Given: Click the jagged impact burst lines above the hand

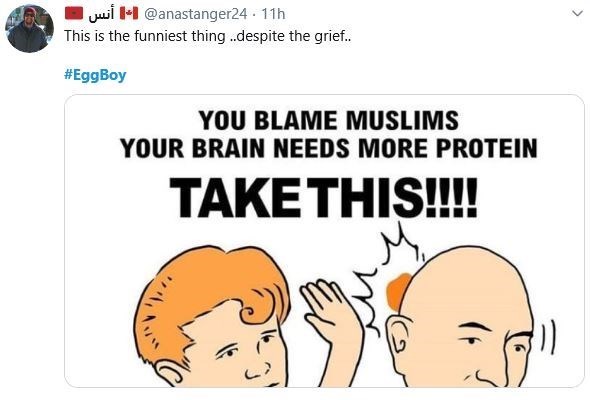Looking at the screenshot, I should coord(388,278).
